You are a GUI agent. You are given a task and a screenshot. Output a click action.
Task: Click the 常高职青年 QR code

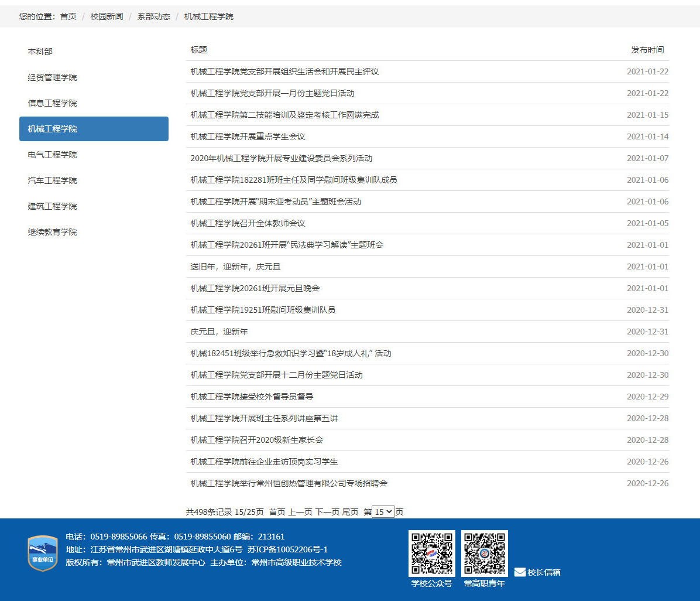click(x=484, y=554)
